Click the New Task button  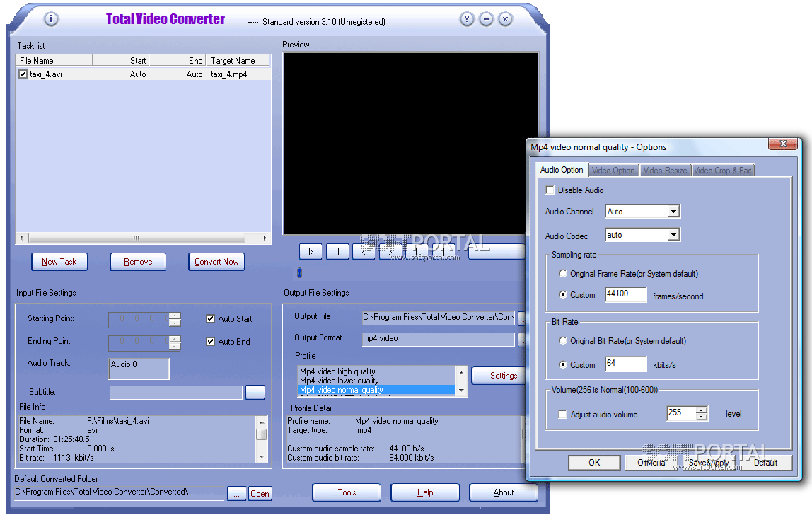pos(59,262)
